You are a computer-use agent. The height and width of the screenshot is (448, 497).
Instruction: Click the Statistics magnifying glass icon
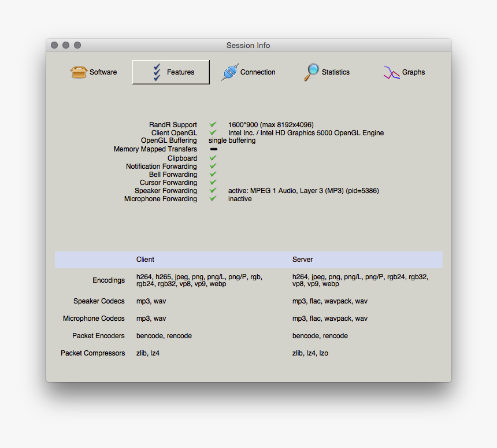click(311, 72)
